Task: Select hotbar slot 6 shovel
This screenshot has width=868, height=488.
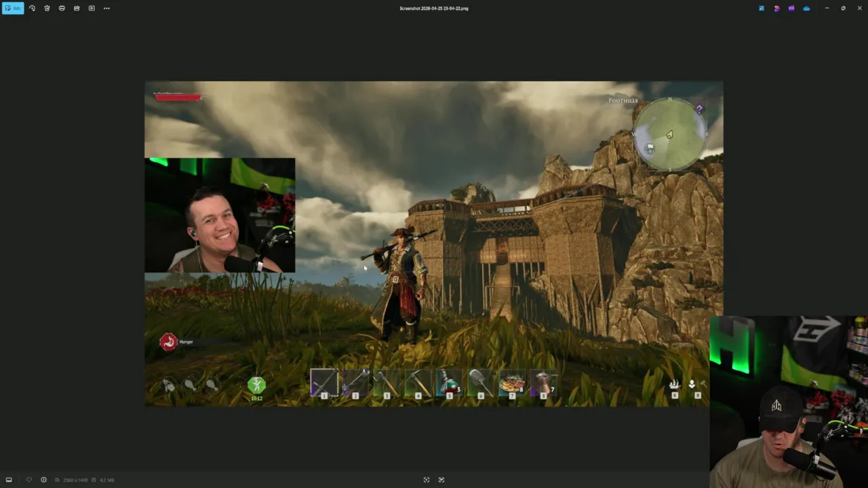Action: point(480,384)
